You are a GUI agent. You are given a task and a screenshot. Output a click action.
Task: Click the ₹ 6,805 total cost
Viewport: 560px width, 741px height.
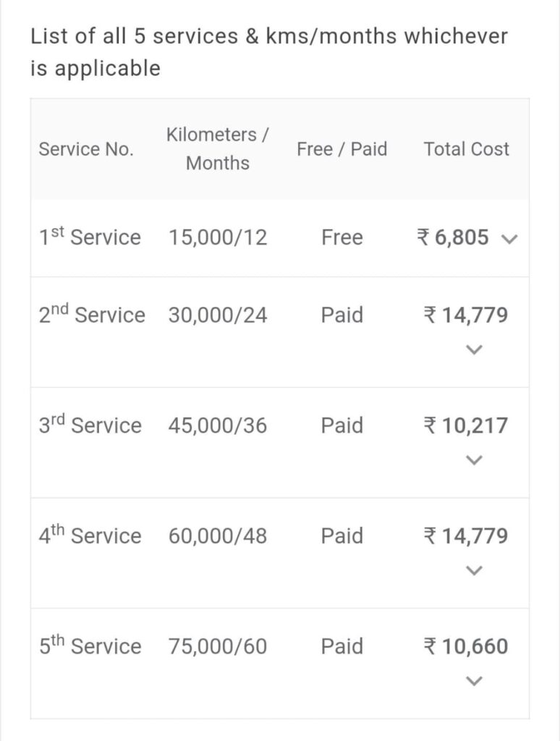tap(454, 237)
